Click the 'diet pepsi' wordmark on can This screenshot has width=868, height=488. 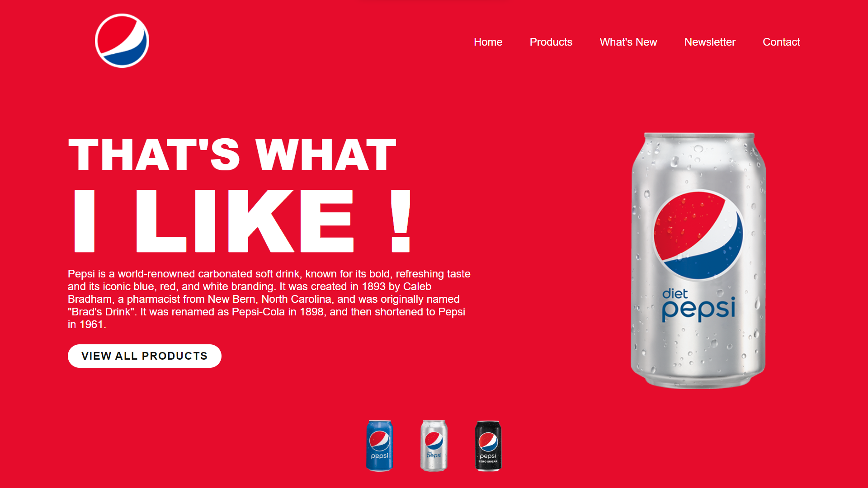698,305
